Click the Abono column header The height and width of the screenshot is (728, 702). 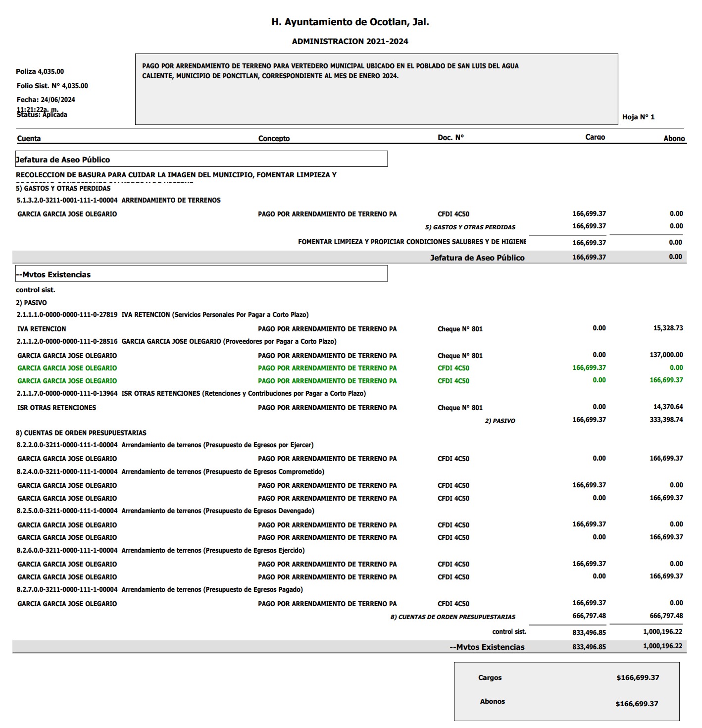coord(674,139)
